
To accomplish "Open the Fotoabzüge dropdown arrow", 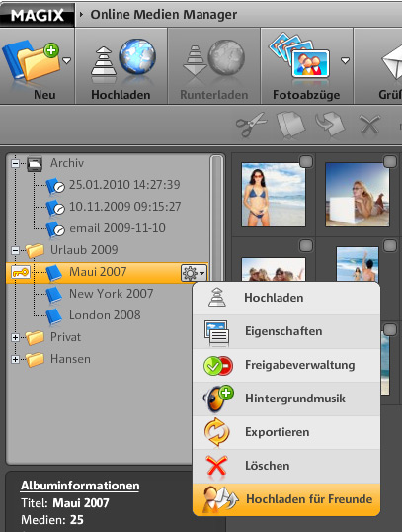I will click(x=345, y=61).
